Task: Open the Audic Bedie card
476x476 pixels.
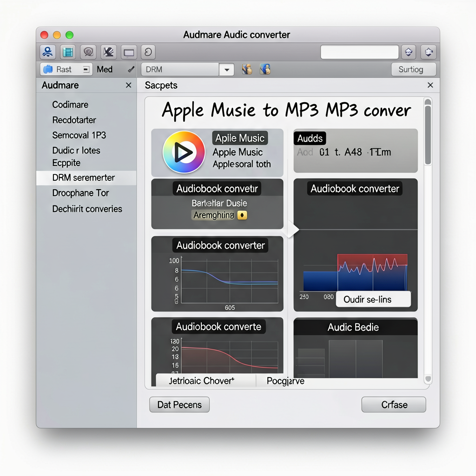Action: click(356, 348)
